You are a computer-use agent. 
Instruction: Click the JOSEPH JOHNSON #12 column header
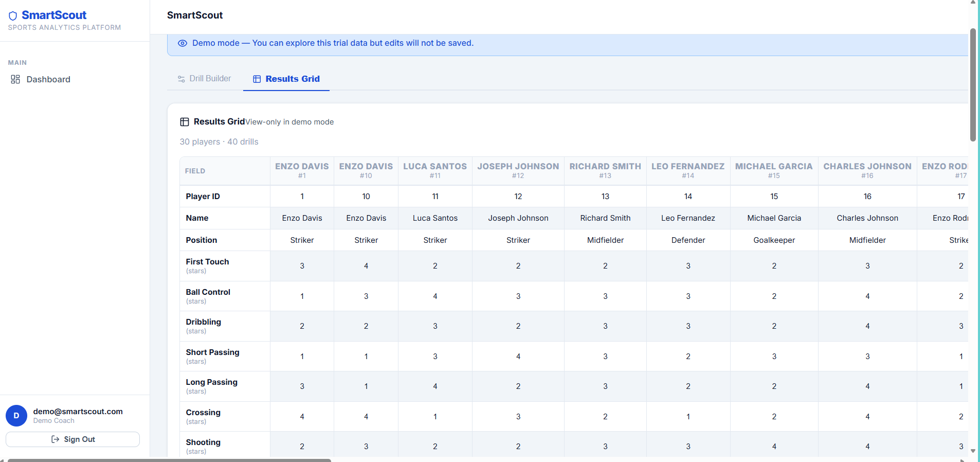click(518, 171)
